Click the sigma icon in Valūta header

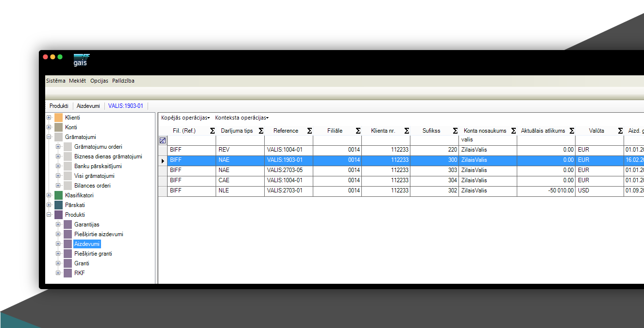pyautogui.click(x=620, y=131)
